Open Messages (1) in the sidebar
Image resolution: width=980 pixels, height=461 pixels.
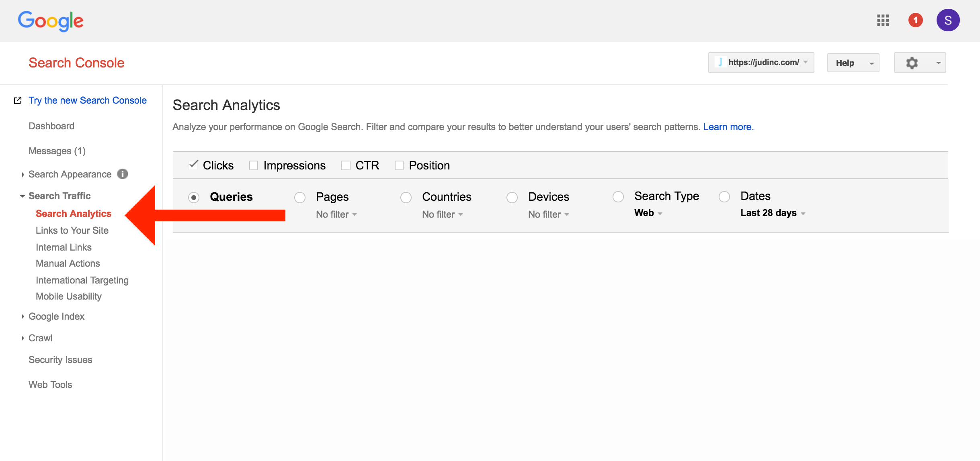click(x=57, y=151)
